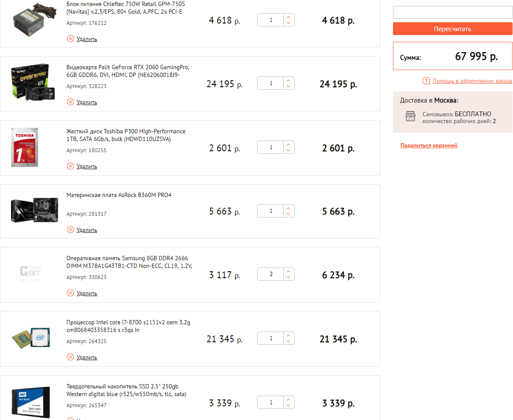
Task: Increase quantity of WD Blue SSD
Action: (288, 399)
